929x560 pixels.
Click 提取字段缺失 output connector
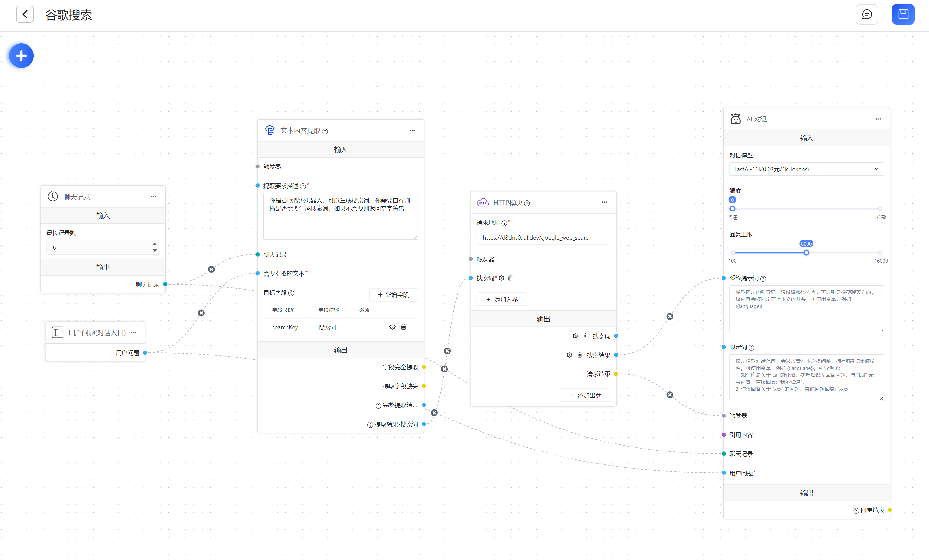(x=424, y=386)
